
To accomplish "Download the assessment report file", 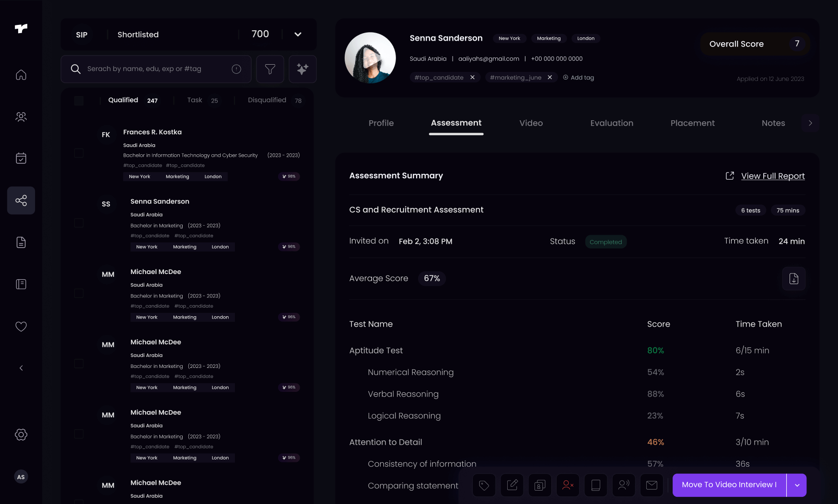I will pyautogui.click(x=794, y=278).
